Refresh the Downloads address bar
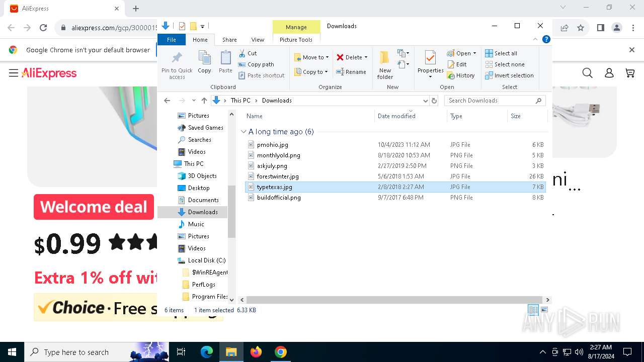This screenshot has width=644, height=362. pos(435,101)
